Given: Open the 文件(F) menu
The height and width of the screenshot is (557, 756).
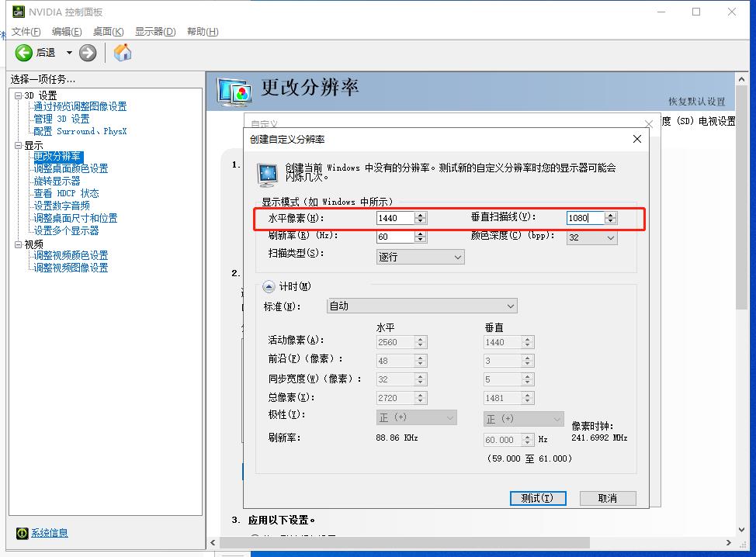Looking at the screenshot, I should [x=26, y=31].
